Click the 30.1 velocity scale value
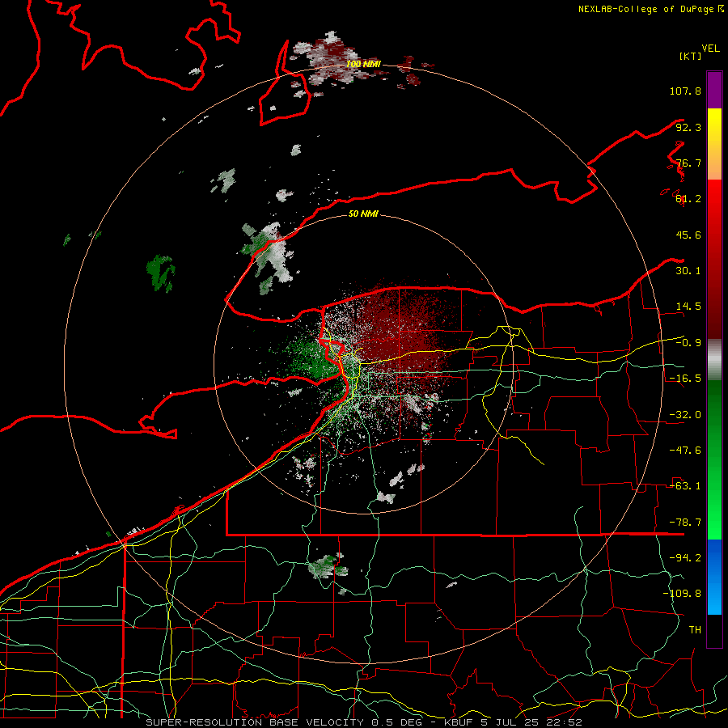The height and width of the screenshot is (728, 728). pos(688,271)
